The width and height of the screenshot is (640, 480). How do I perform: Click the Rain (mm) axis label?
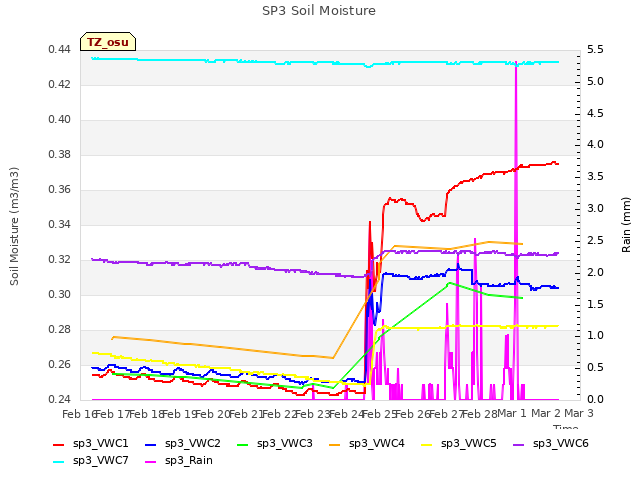click(626, 225)
